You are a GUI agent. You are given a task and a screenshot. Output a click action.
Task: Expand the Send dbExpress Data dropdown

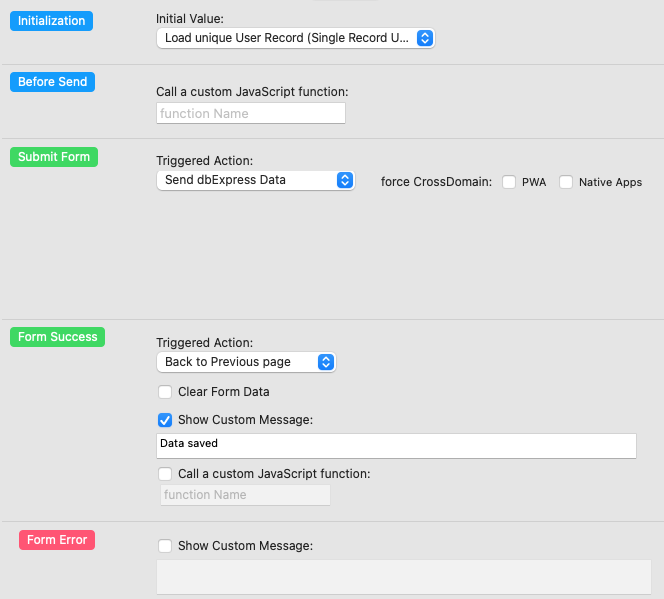255,180
